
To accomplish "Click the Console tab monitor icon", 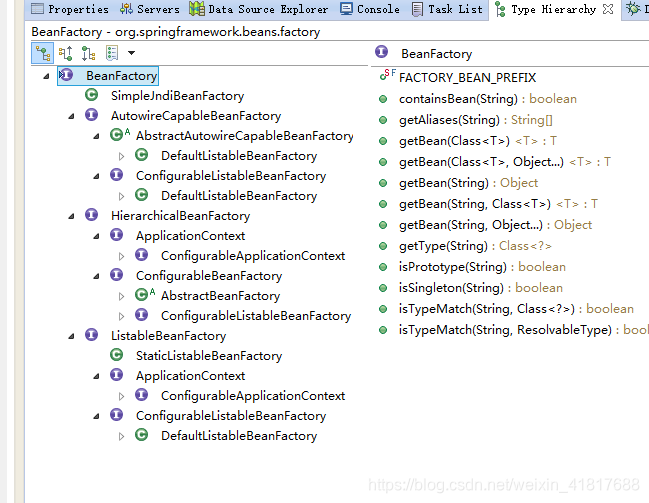I will [346, 9].
